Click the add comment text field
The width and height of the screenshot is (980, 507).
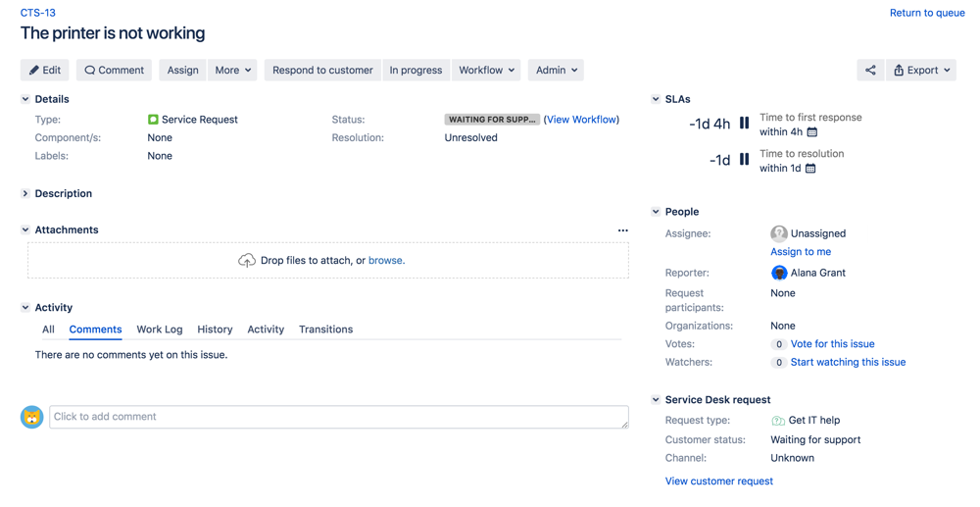click(x=338, y=417)
